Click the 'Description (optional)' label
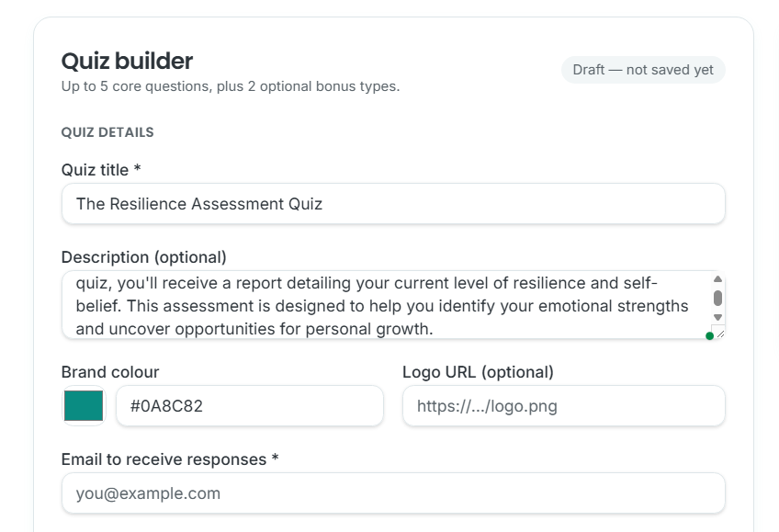This screenshot has height=532, width=779. coord(143,257)
